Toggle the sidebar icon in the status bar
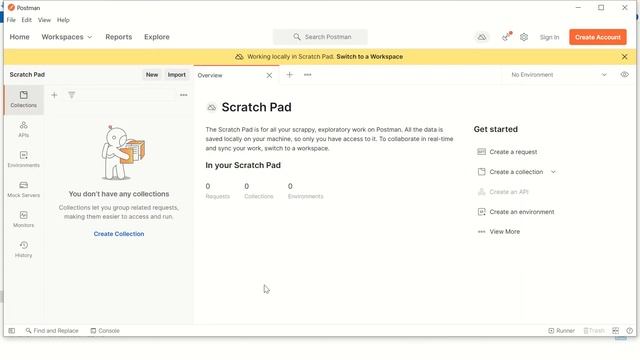 [11, 331]
